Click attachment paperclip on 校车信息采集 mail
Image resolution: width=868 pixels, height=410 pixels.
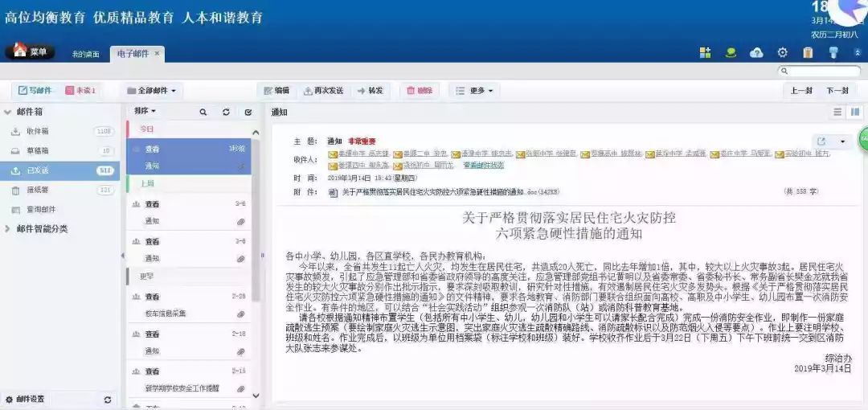click(241, 314)
